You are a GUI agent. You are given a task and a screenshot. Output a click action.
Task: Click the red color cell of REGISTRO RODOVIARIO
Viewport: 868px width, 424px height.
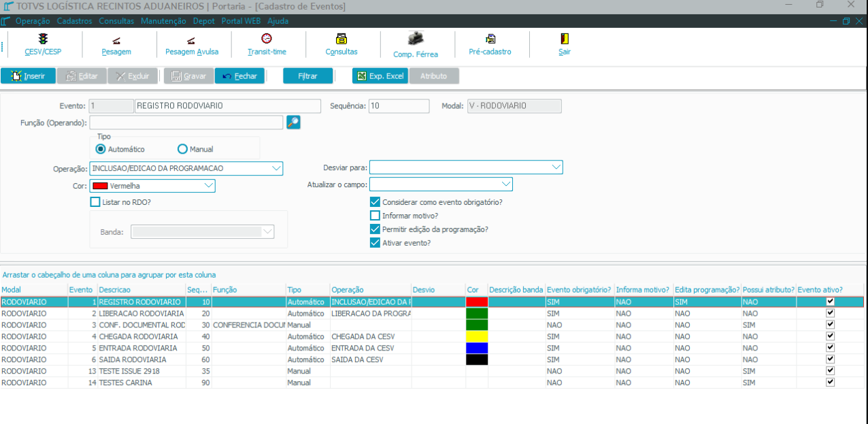click(x=477, y=301)
